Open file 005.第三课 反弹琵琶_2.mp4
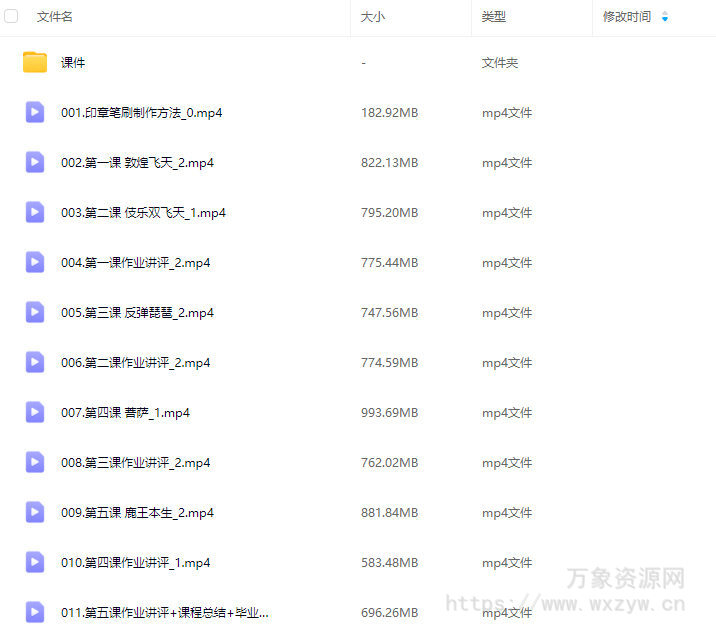The width and height of the screenshot is (716, 638). pos(137,313)
